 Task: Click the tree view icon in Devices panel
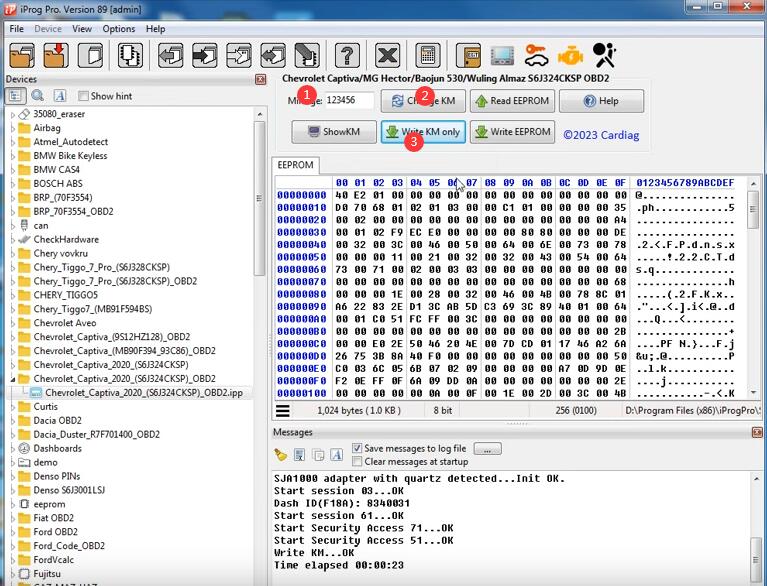[15, 96]
